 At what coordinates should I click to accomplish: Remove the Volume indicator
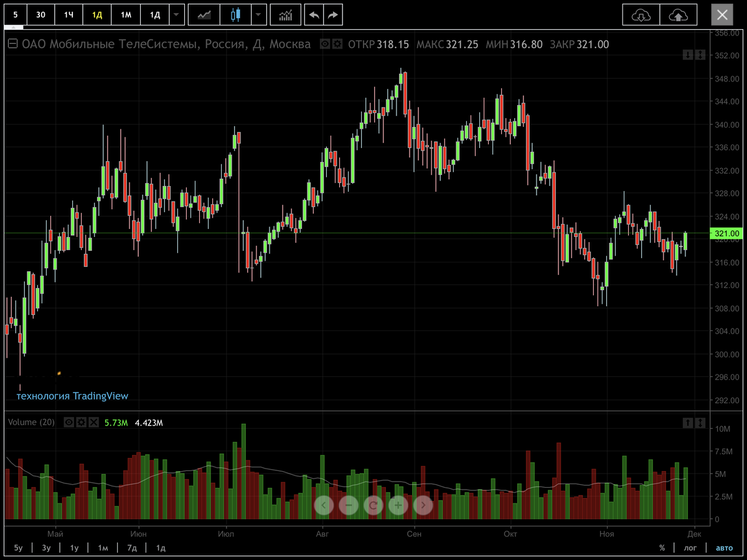click(93, 422)
